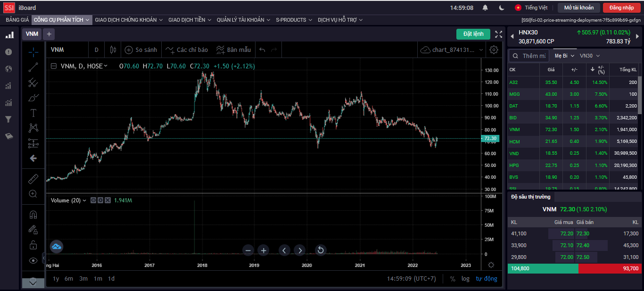Open 'Quản lý tài khoản' menu
The image size is (644, 291).
243,20
